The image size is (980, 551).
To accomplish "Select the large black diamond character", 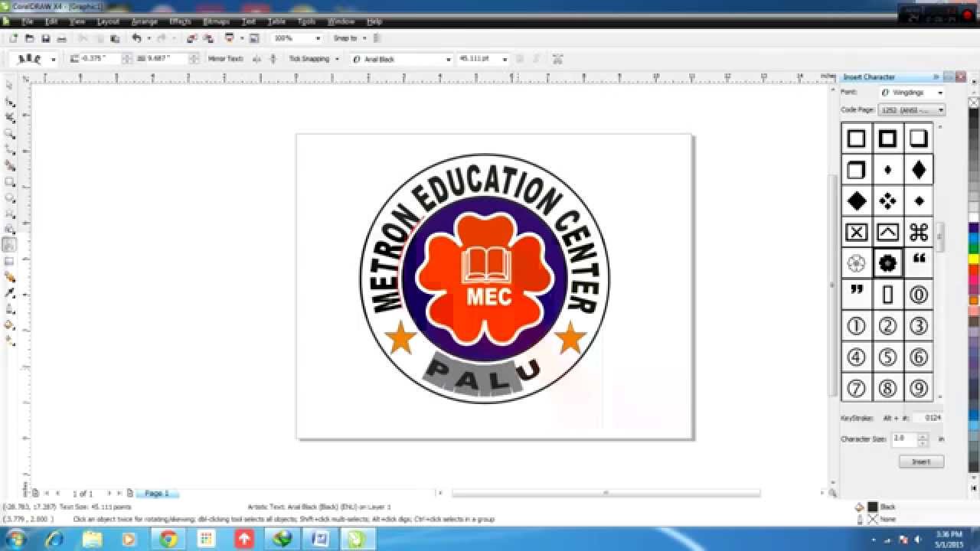I will [857, 201].
